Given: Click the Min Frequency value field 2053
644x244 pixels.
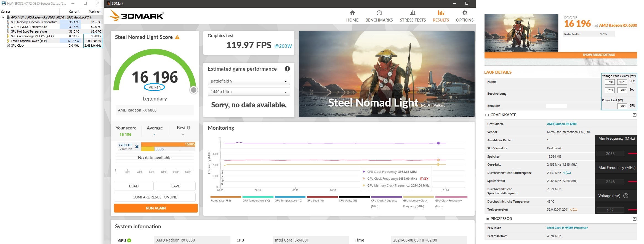Looking at the screenshot, I should [610, 153].
